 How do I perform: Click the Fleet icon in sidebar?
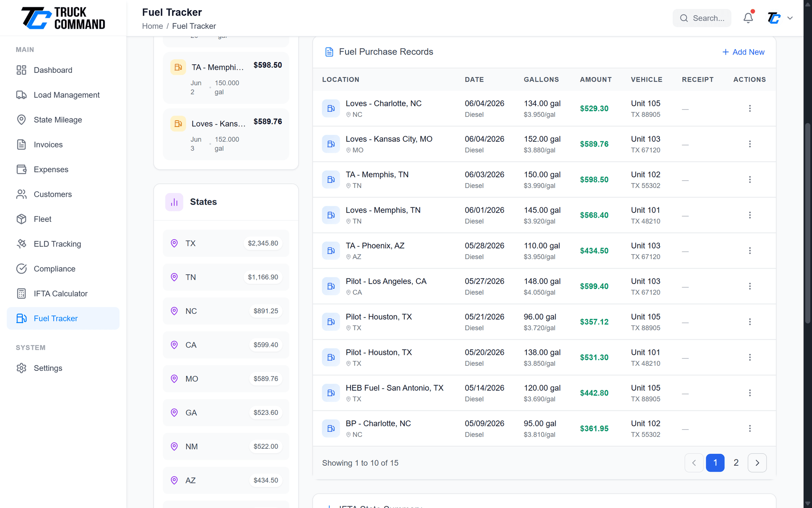point(22,219)
